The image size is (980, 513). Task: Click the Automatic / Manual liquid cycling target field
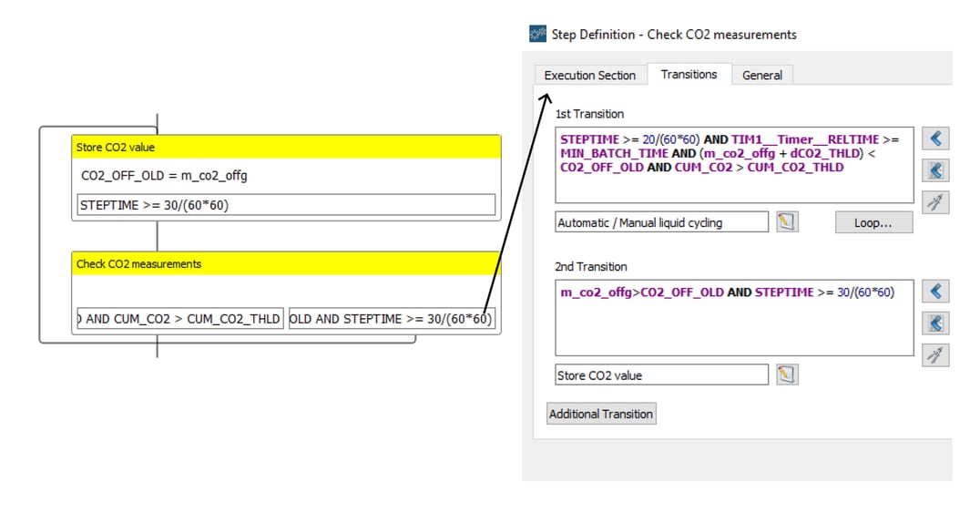tap(661, 221)
